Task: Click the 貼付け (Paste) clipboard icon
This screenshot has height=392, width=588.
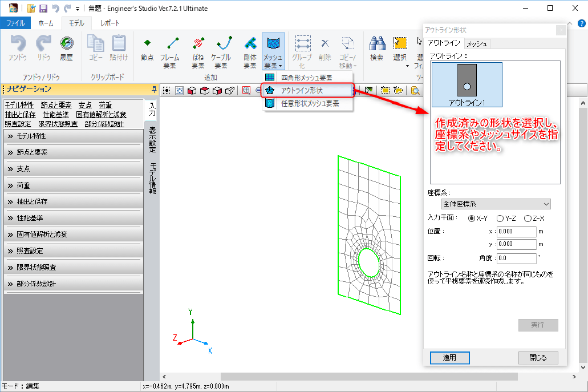Action: [x=119, y=47]
